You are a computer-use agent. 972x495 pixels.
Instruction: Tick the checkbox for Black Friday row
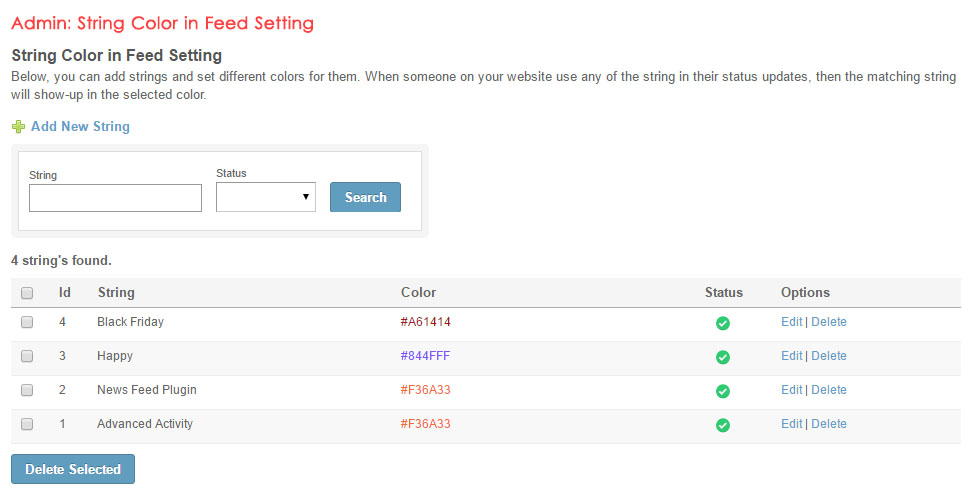(27, 322)
